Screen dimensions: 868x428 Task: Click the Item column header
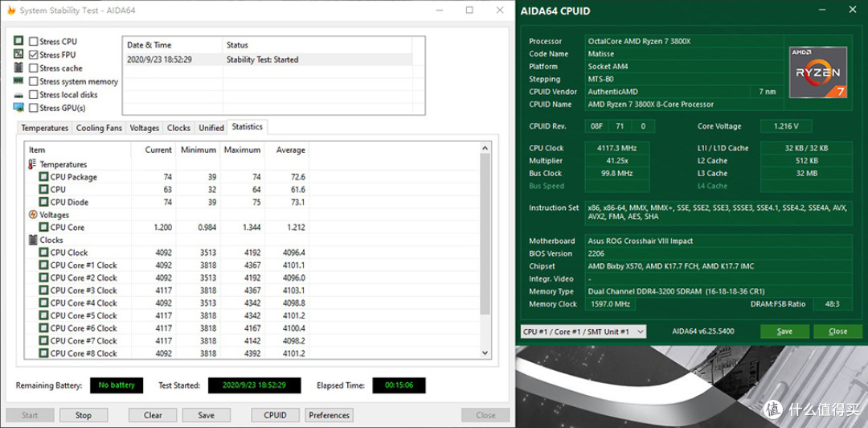(x=78, y=150)
